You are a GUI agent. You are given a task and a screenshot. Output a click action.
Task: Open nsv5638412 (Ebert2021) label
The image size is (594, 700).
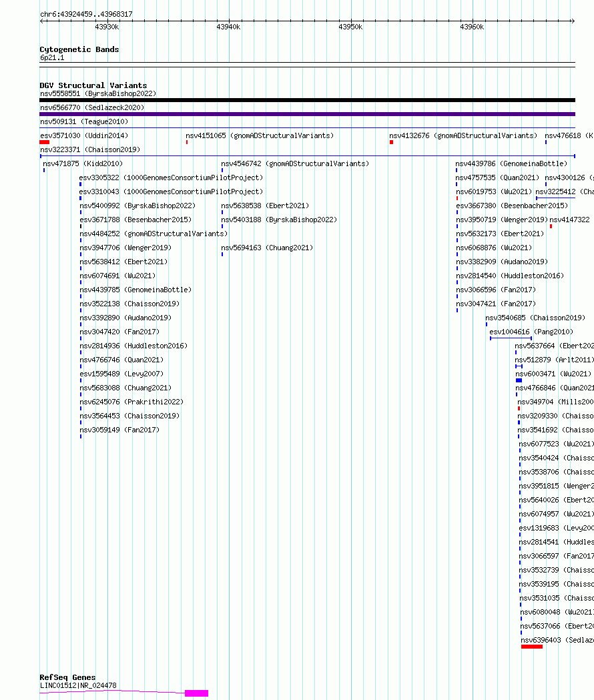coord(123,262)
